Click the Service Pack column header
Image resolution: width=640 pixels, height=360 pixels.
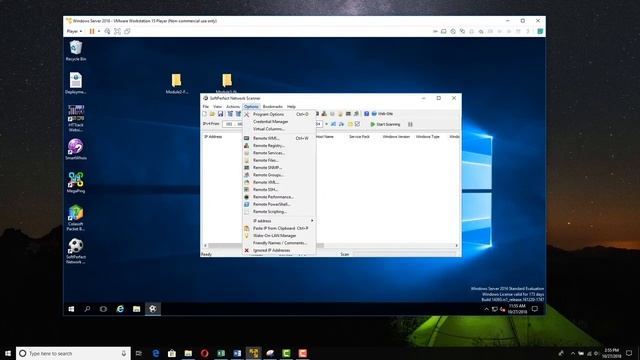tap(359, 137)
